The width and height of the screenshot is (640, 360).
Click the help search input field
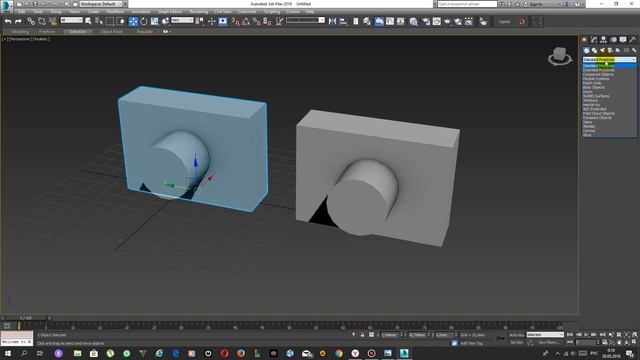467,4
